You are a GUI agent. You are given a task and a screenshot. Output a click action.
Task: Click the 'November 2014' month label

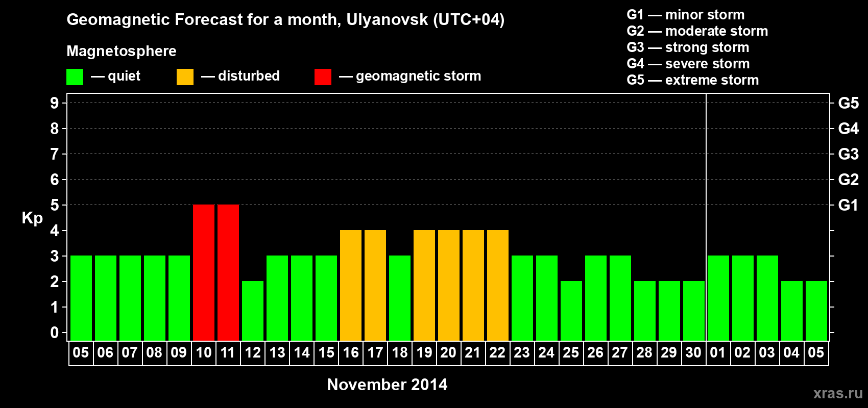(387, 385)
